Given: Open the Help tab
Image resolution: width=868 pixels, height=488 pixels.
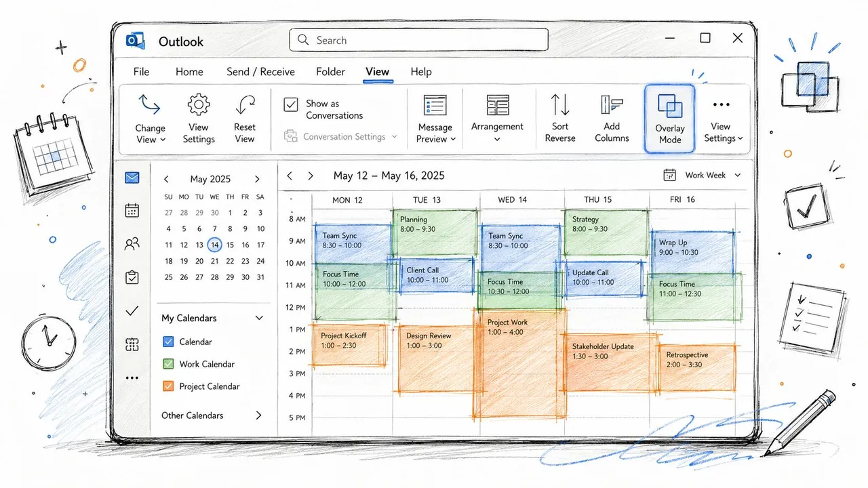Looking at the screenshot, I should (421, 72).
